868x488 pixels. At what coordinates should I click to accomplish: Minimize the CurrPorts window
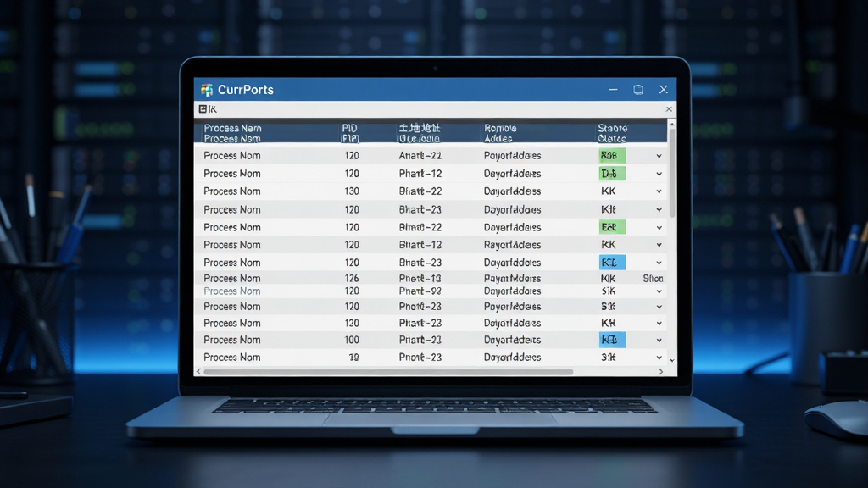[x=613, y=90]
